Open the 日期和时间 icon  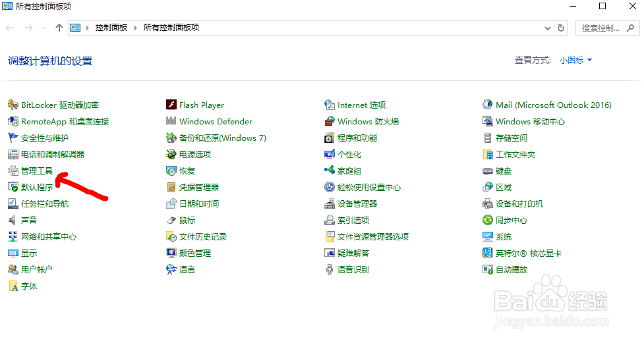[x=171, y=203]
